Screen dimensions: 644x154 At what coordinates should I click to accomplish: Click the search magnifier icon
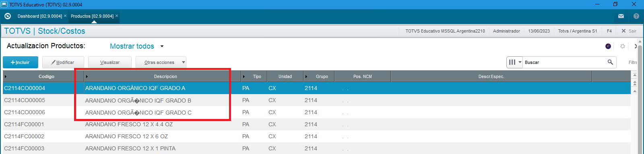(x=610, y=62)
